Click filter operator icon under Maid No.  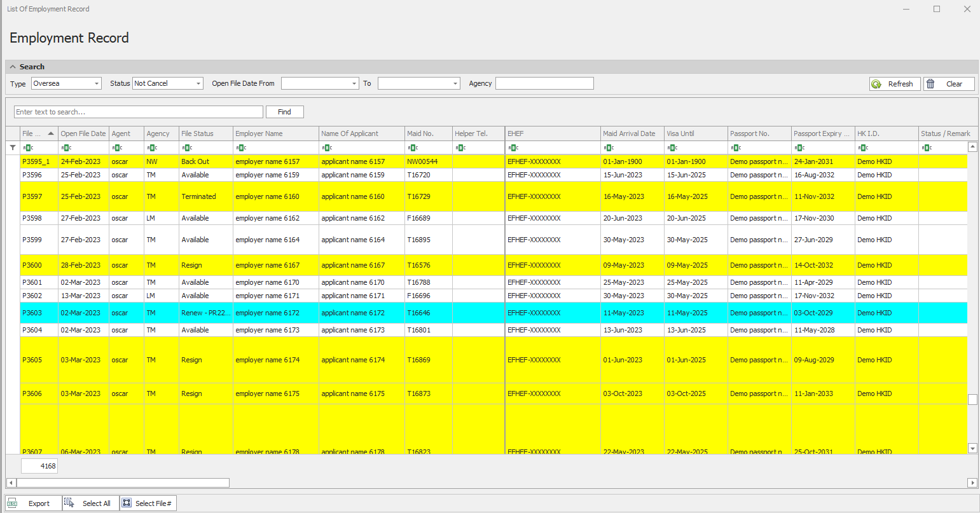pyautogui.click(x=413, y=147)
